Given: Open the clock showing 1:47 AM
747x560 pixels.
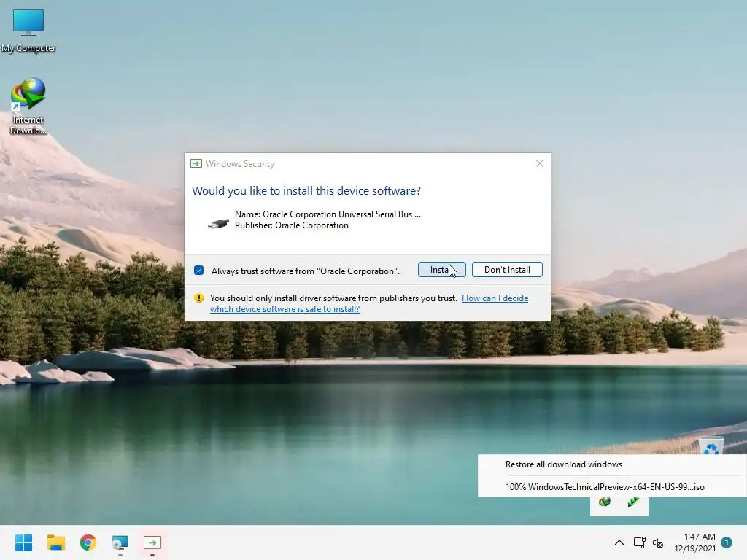Looking at the screenshot, I should (x=694, y=542).
